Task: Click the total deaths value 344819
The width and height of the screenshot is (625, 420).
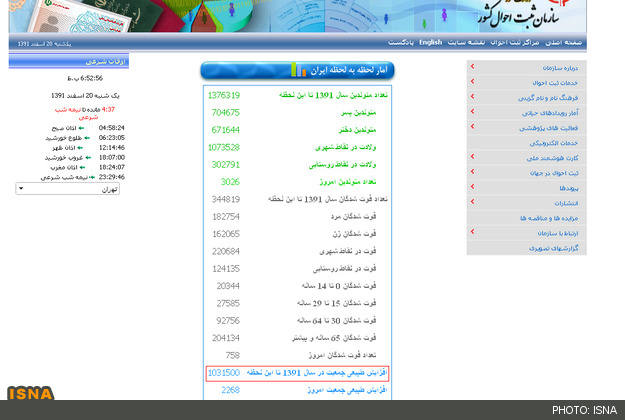Action: click(x=226, y=199)
